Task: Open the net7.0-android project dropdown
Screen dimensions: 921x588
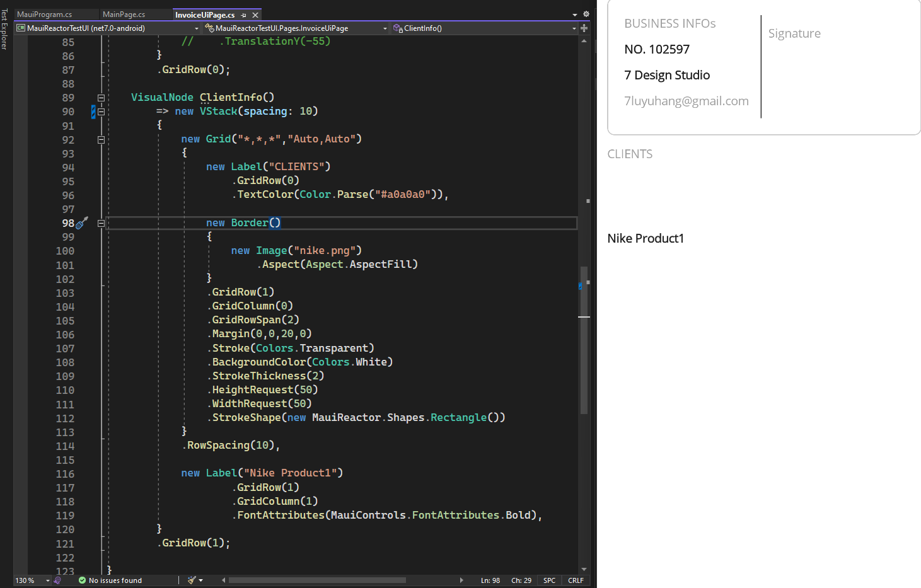Action: tap(196, 28)
